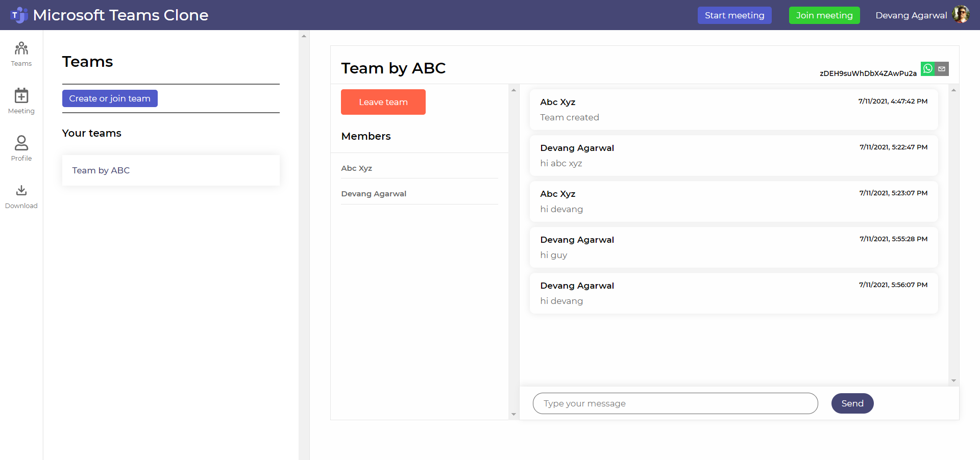Click Create or join team button

point(110,98)
